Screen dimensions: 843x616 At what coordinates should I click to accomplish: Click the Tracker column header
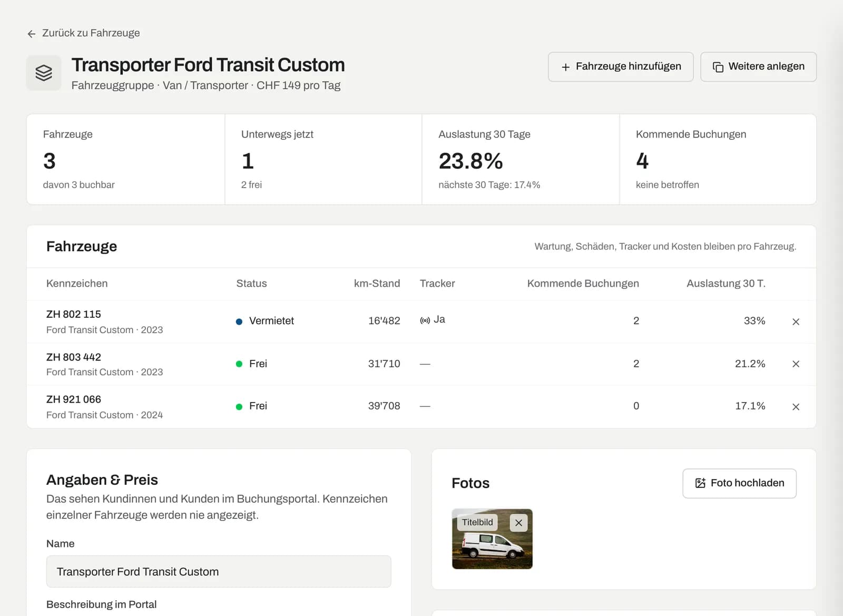point(437,283)
